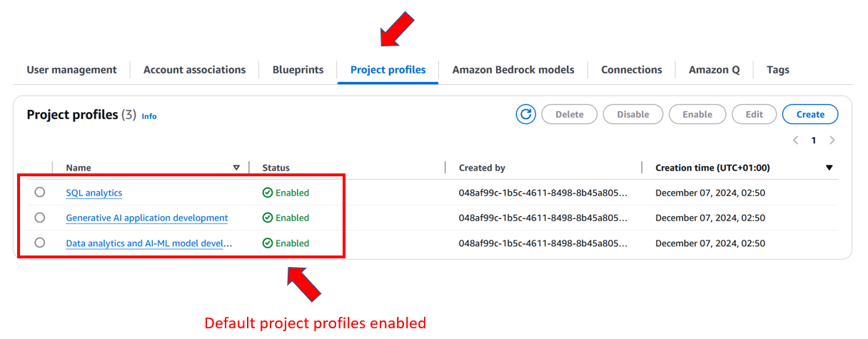This screenshot has width=868, height=339.
Task: Click the Creation time sort arrow
Action: (829, 168)
